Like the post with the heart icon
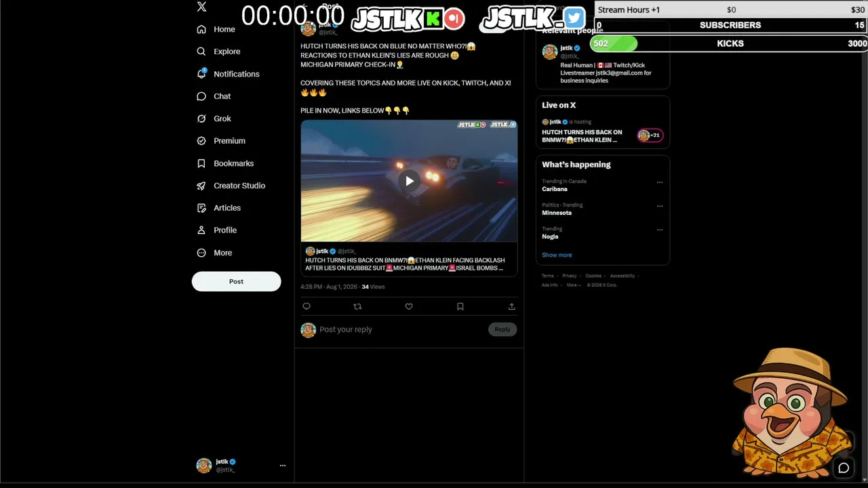Viewport: 868px width, 488px height. (409, 306)
